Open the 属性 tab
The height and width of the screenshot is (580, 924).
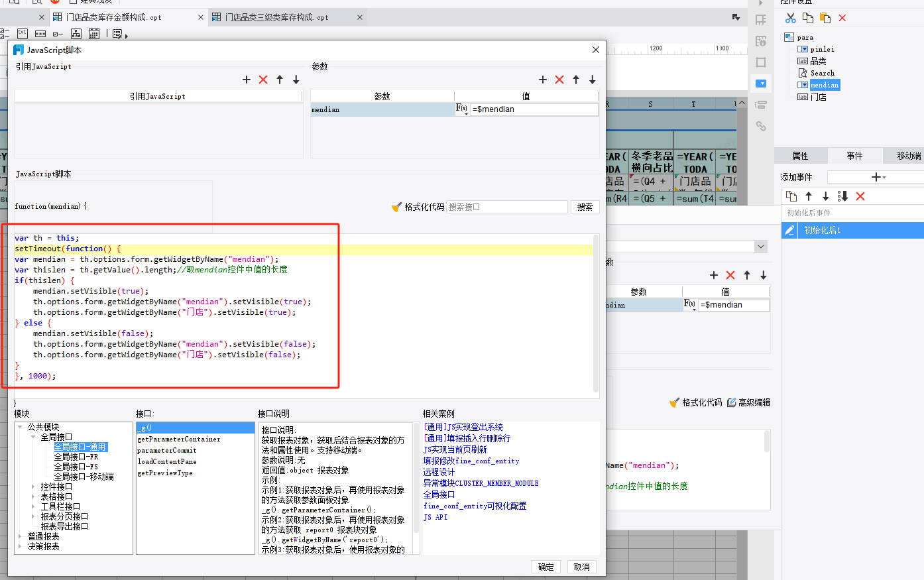[x=801, y=156]
